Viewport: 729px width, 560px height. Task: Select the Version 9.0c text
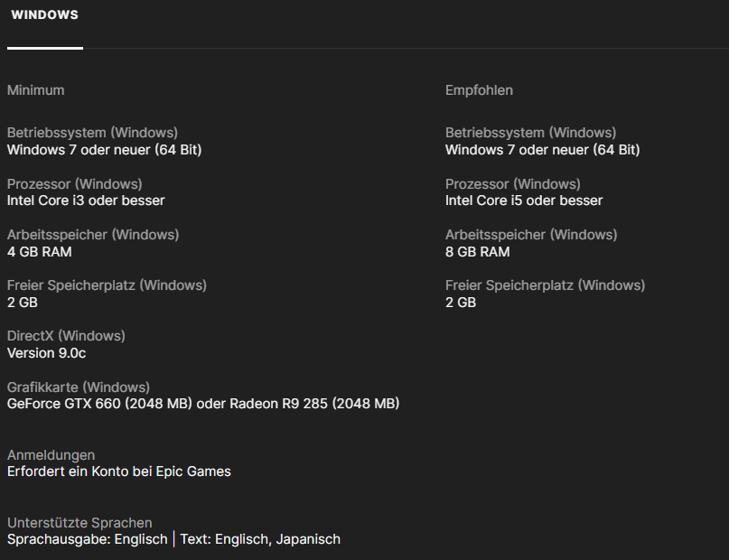pyautogui.click(x=46, y=353)
